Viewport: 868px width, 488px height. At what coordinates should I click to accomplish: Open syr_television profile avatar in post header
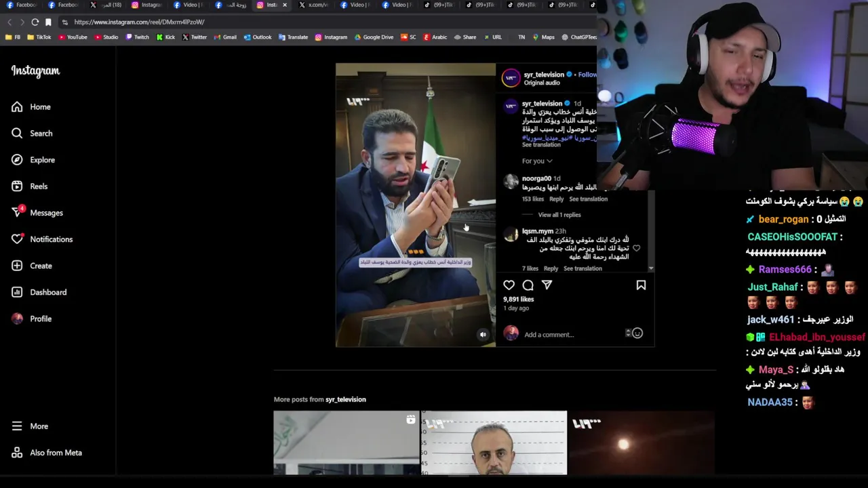(511, 78)
